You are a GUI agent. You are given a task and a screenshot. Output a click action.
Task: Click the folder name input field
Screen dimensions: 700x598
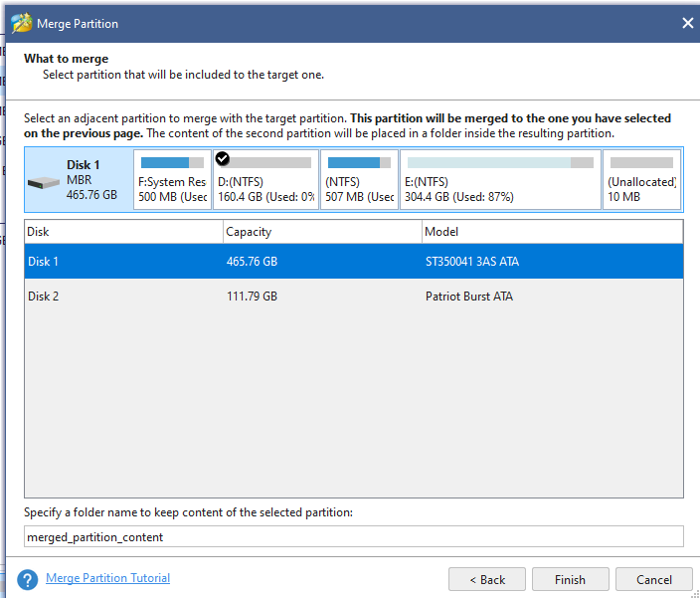[x=353, y=536]
